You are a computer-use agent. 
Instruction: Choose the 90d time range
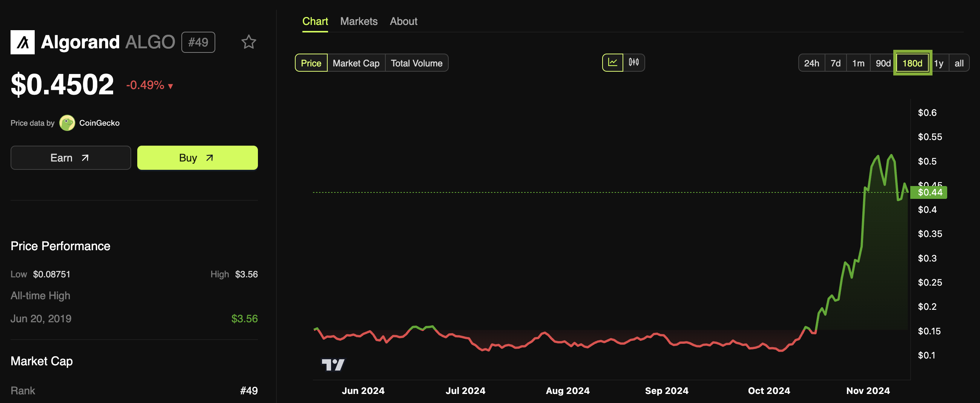[x=883, y=63]
